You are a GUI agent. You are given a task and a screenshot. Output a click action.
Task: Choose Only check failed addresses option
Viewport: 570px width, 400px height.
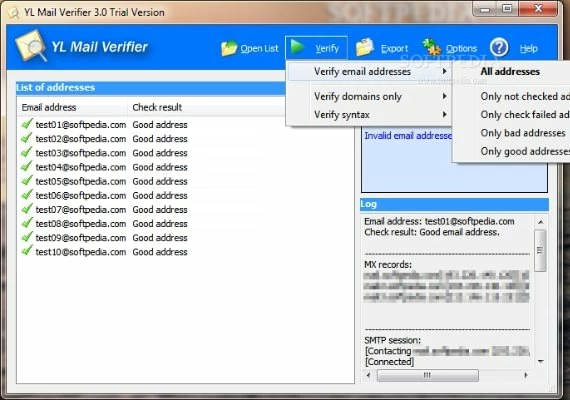[x=525, y=115]
